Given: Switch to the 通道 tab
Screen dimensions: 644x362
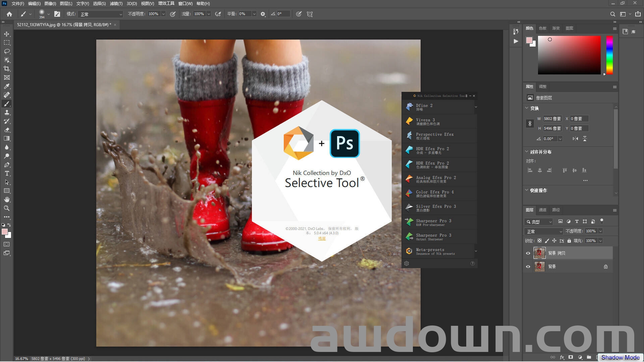Looking at the screenshot, I should tap(542, 210).
